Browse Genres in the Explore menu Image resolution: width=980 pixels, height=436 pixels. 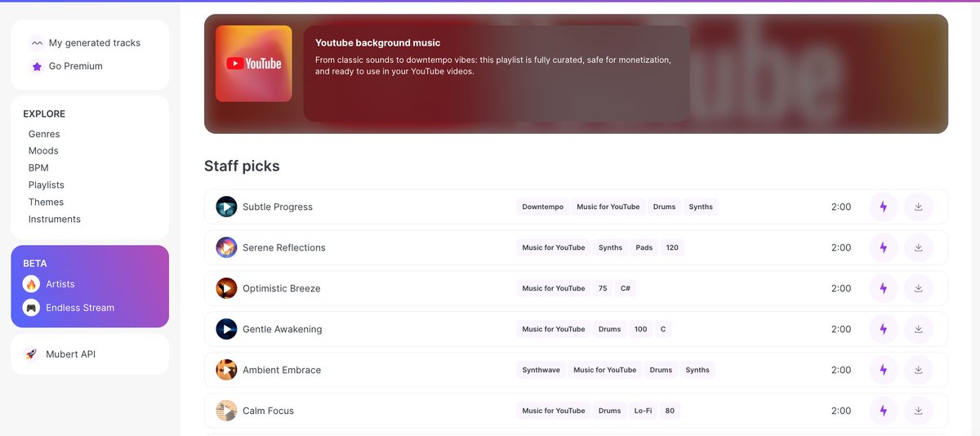coord(44,134)
